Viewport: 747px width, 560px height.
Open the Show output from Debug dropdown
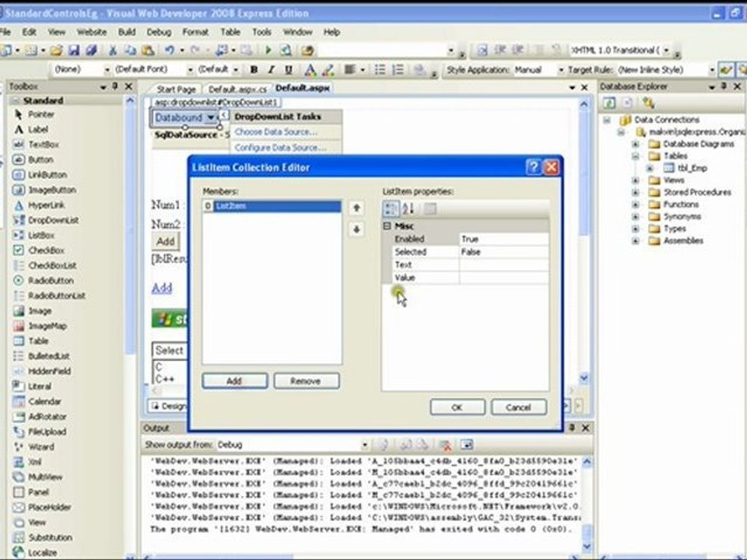364,445
